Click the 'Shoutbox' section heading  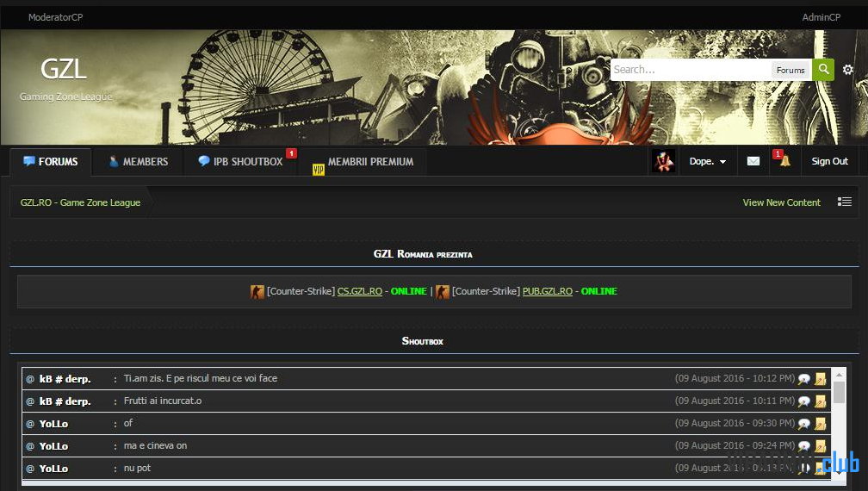pyautogui.click(x=422, y=341)
